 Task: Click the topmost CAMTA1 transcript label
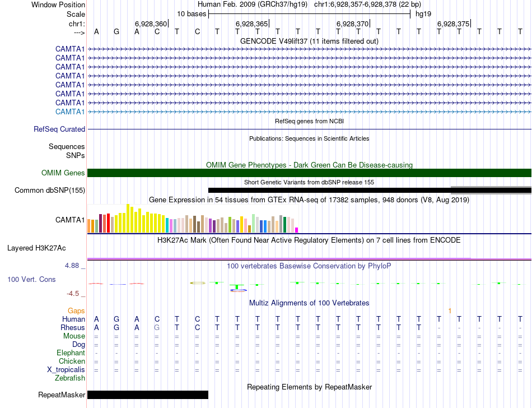point(70,49)
